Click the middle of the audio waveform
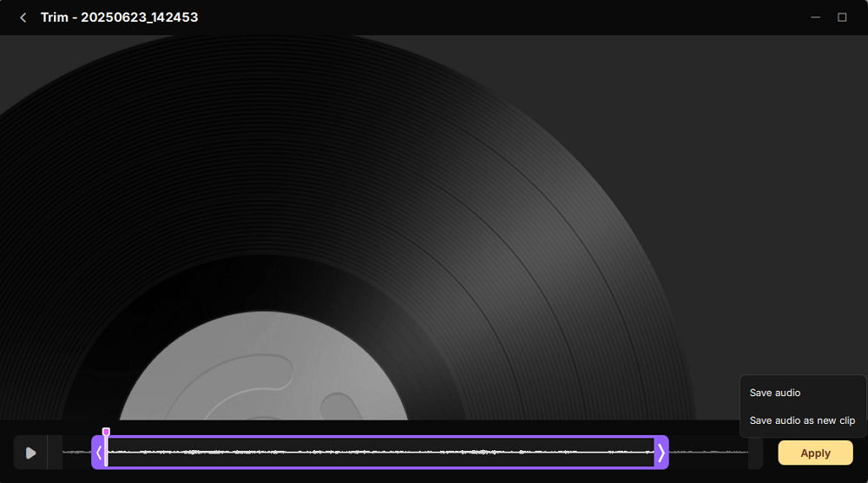This screenshot has width=868, height=483. (x=380, y=452)
